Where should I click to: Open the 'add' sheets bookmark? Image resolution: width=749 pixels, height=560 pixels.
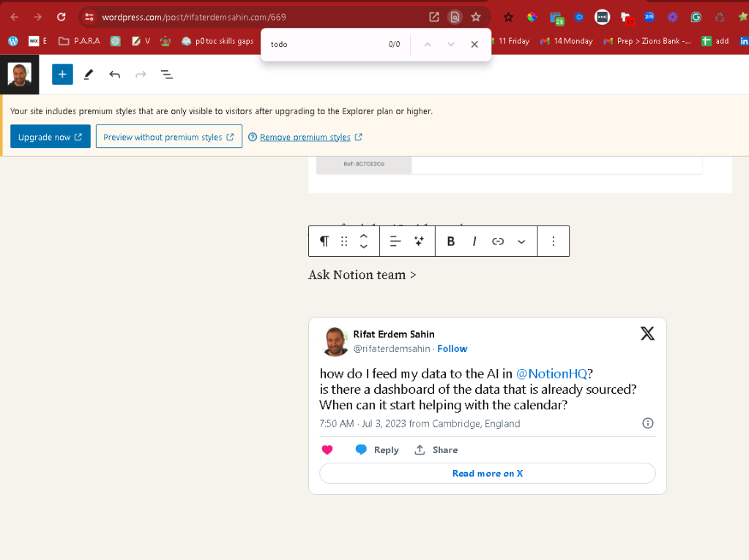tap(715, 41)
